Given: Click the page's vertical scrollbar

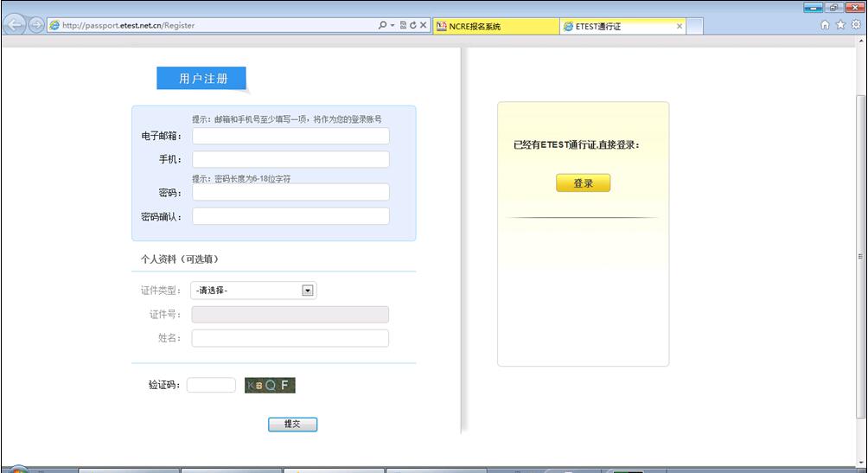Looking at the screenshot, I should click(x=859, y=256).
